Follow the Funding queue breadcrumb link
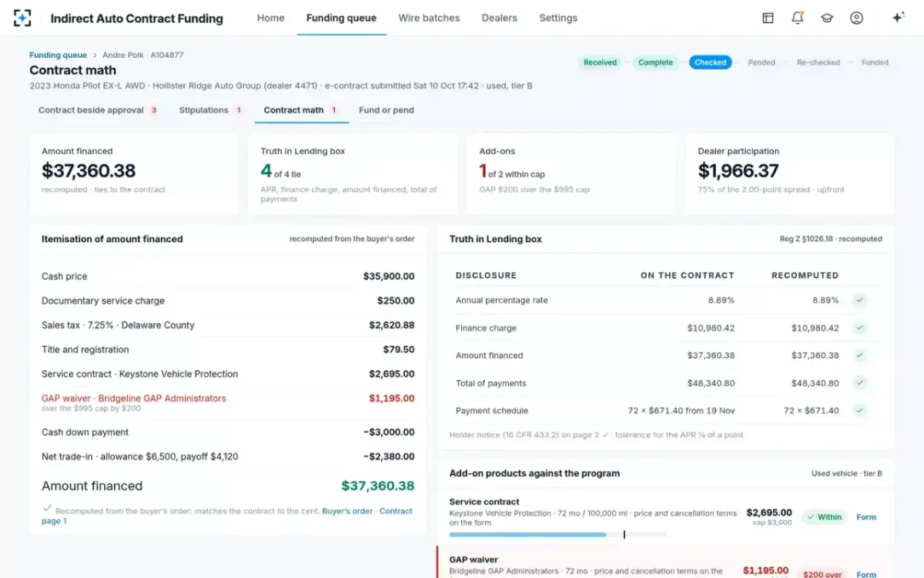This screenshot has height=578, width=924. [x=59, y=55]
